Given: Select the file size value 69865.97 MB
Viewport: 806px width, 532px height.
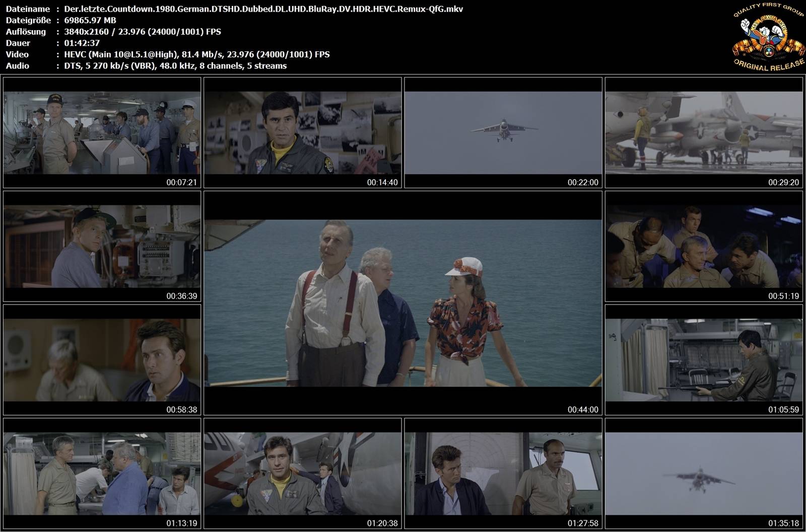Looking at the screenshot, I should (90, 20).
